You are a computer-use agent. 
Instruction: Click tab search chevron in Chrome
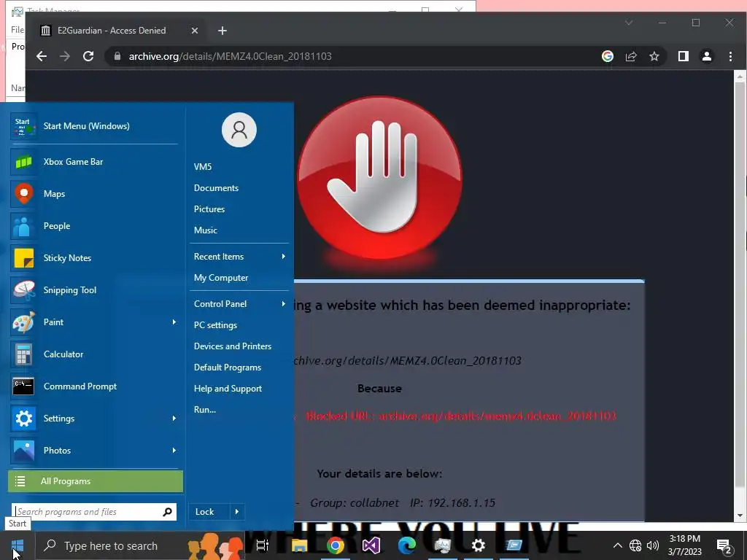click(629, 23)
